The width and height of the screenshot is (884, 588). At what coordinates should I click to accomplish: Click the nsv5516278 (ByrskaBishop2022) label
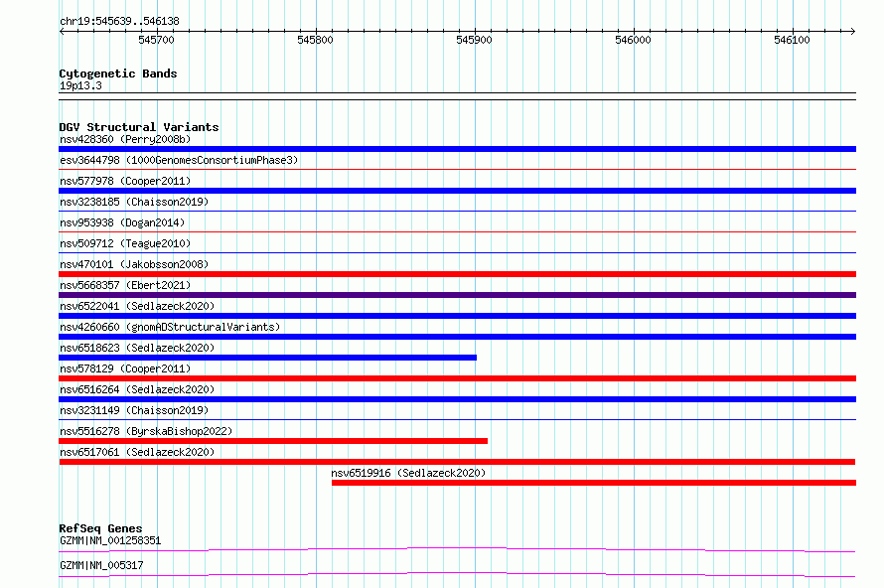click(146, 431)
